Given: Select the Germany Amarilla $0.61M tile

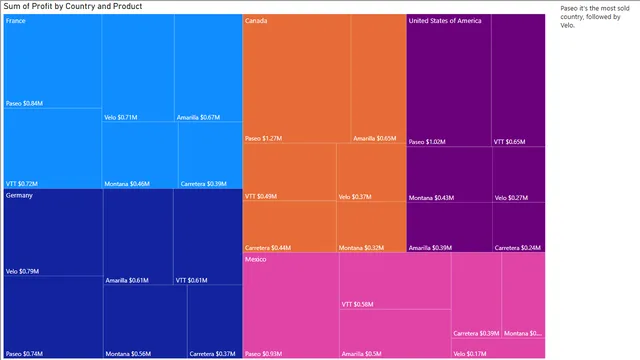Looking at the screenshot, I should (138, 237).
